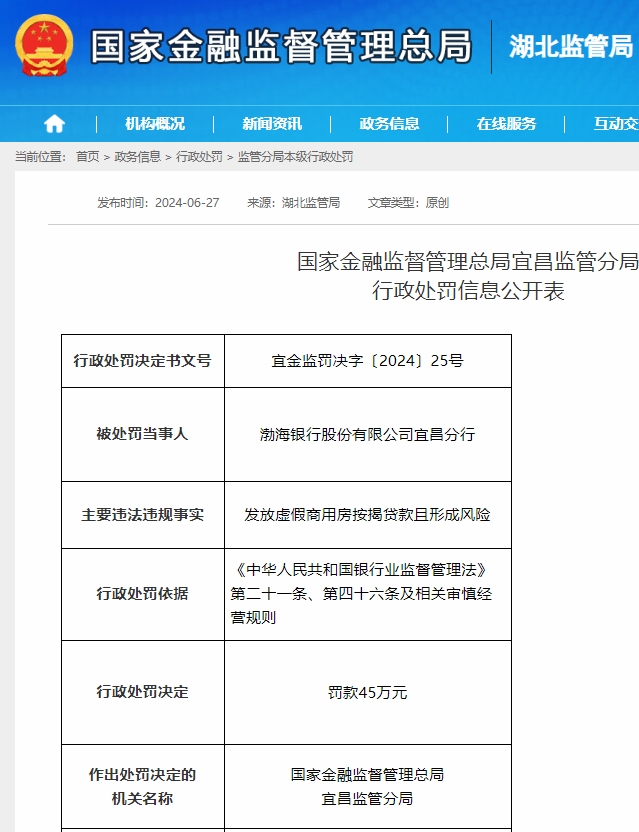
Task: Click cell 行政处罚依据
Action: point(143,594)
